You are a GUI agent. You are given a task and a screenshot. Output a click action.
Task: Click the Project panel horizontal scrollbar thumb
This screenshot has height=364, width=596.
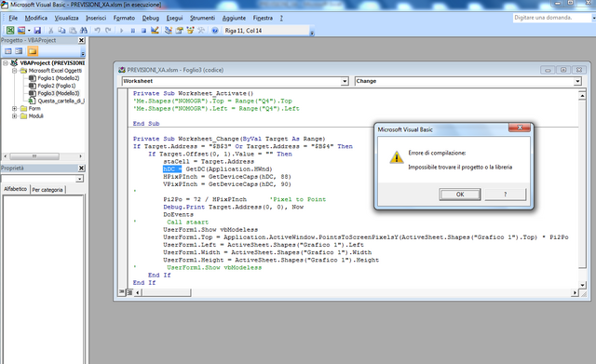pyautogui.click(x=34, y=156)
